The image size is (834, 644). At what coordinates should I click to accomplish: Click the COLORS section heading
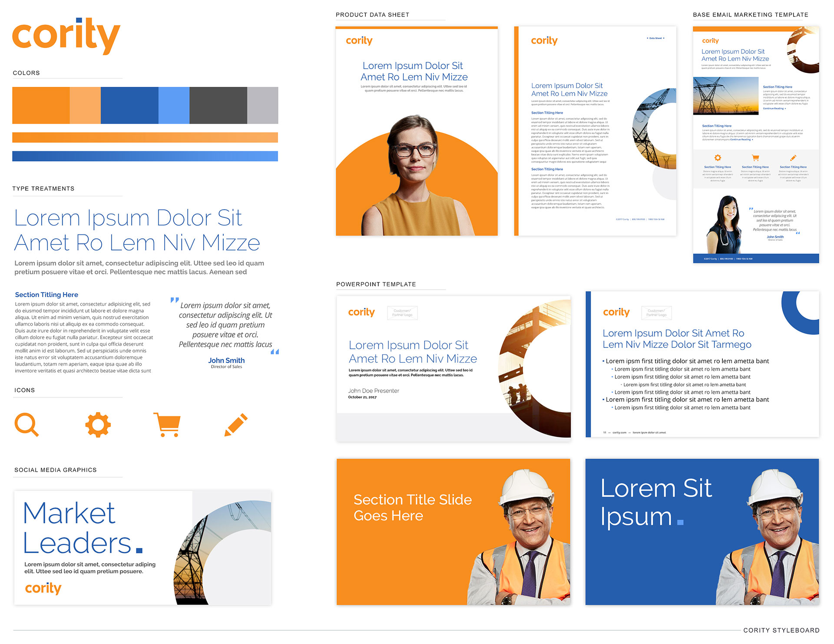click(26, 73)
